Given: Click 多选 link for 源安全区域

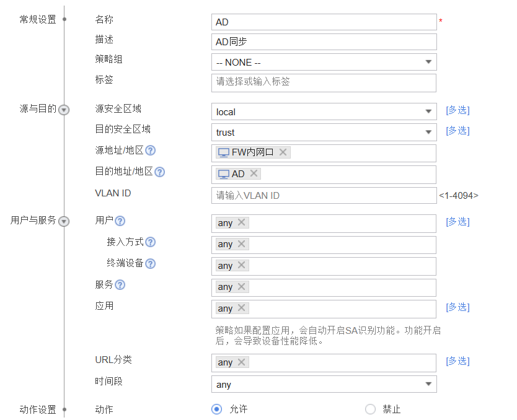Looking at the screenshot, I should point(457,110).
